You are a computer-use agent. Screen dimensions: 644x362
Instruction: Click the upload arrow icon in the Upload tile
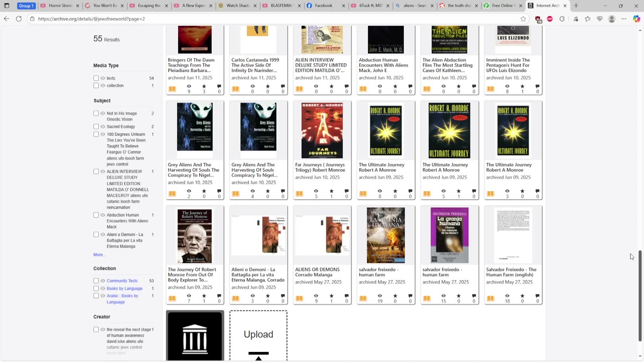point(259,356)
